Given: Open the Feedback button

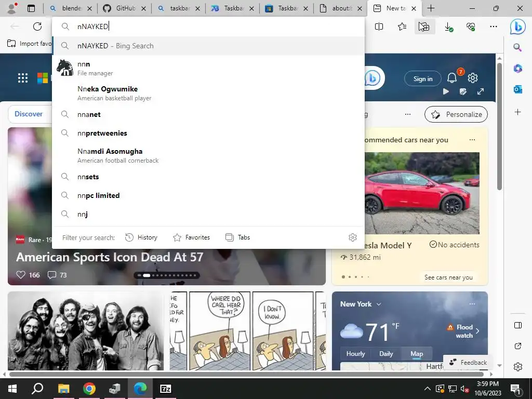Looking at the screenshot, I should pos(468,362).
